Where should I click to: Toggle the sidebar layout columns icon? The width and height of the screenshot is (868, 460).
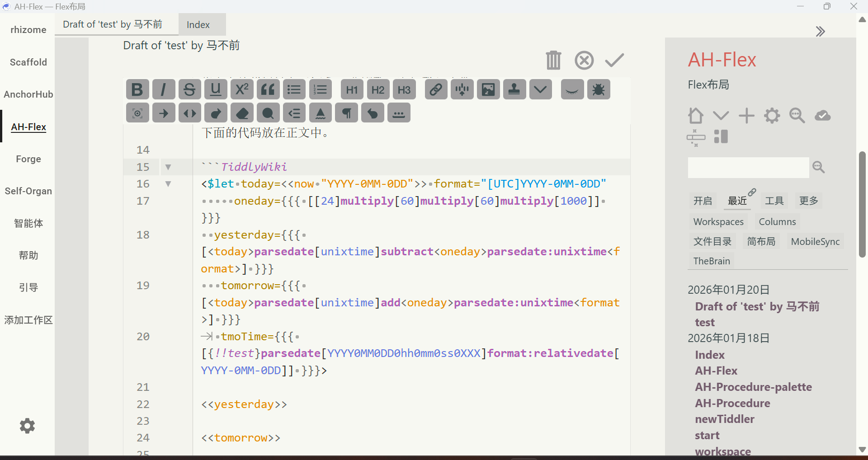pos(721,136)
